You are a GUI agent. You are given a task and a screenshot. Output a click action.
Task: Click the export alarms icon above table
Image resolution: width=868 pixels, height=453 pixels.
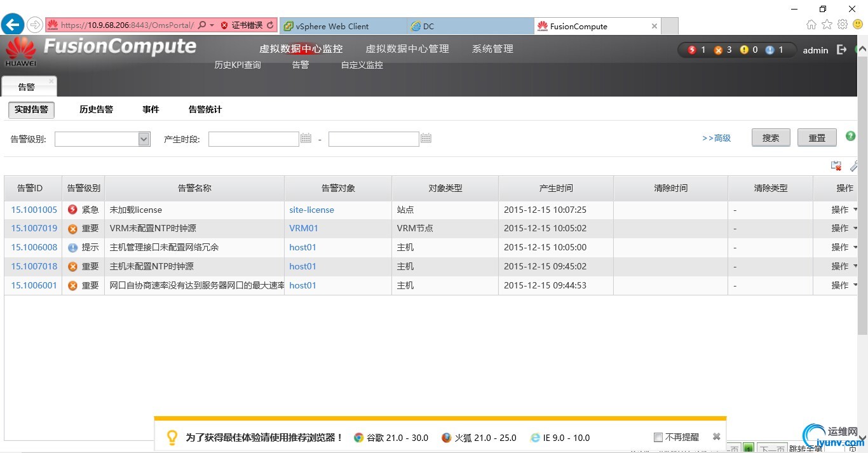[836, 166]
